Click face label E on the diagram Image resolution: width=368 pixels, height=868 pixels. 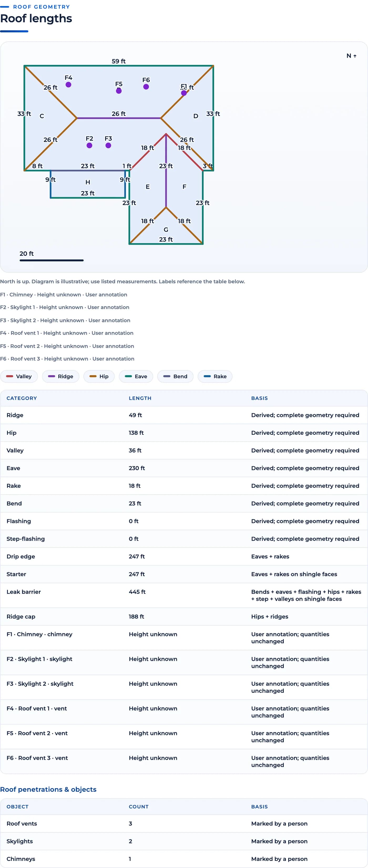pos(148,187)
